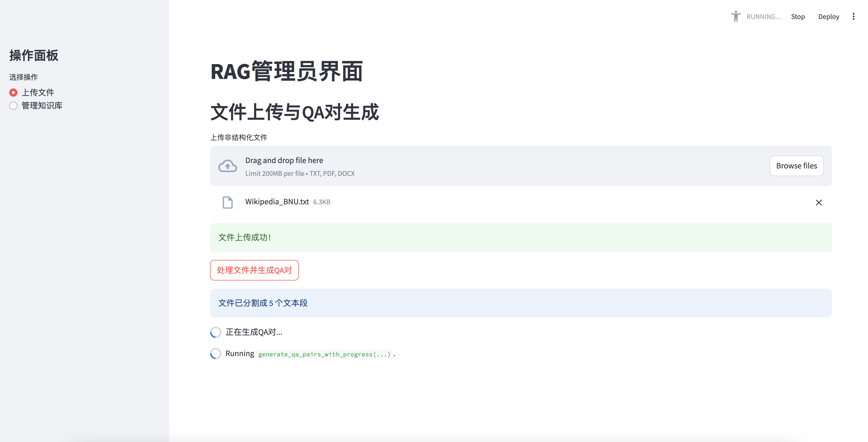
Task: Open the three-dot main menu
Action: (853, 16)
